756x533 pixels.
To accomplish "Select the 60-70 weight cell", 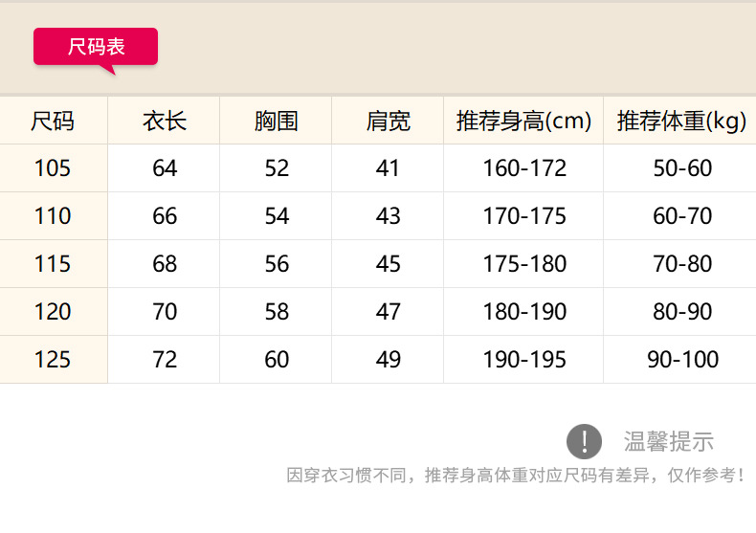I will tap(682, 216).
